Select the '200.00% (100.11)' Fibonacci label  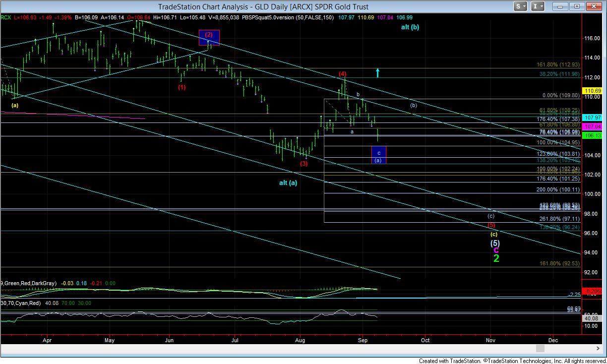coord(558,189)
